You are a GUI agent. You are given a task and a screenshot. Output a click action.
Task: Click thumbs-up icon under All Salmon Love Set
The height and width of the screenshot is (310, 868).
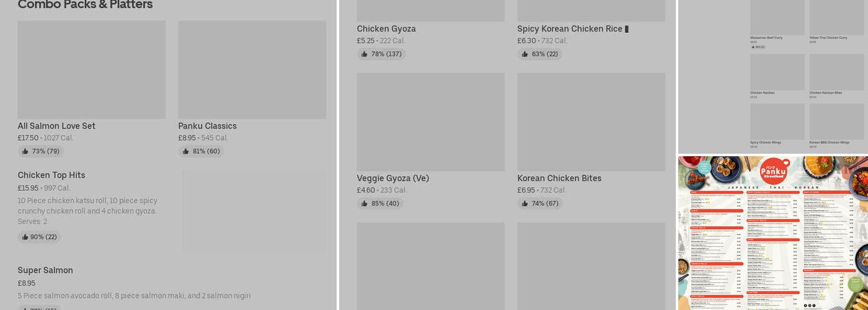point(25,151)
